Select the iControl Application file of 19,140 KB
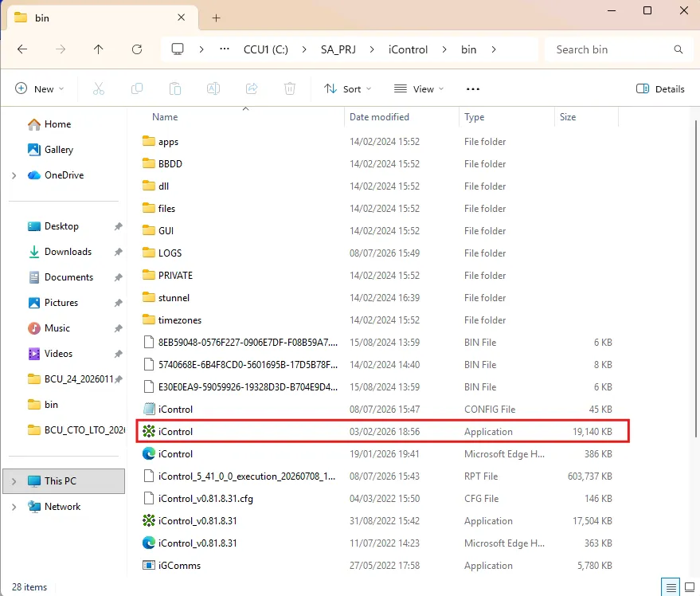The height and width of the screenshot is (596, 700). point(383,432)
